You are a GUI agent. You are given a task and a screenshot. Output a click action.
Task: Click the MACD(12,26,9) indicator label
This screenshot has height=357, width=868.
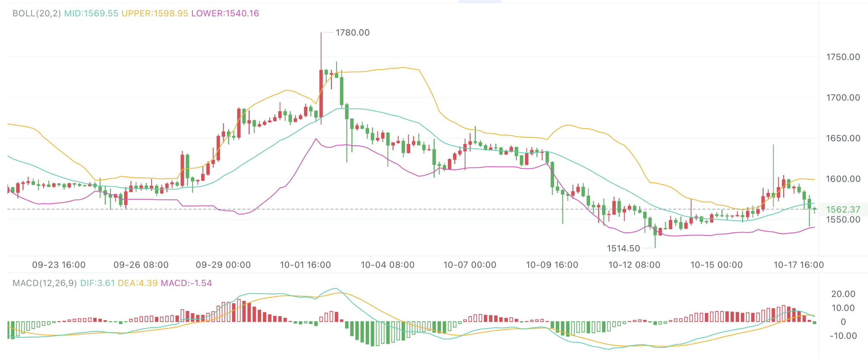coord(45,283)
